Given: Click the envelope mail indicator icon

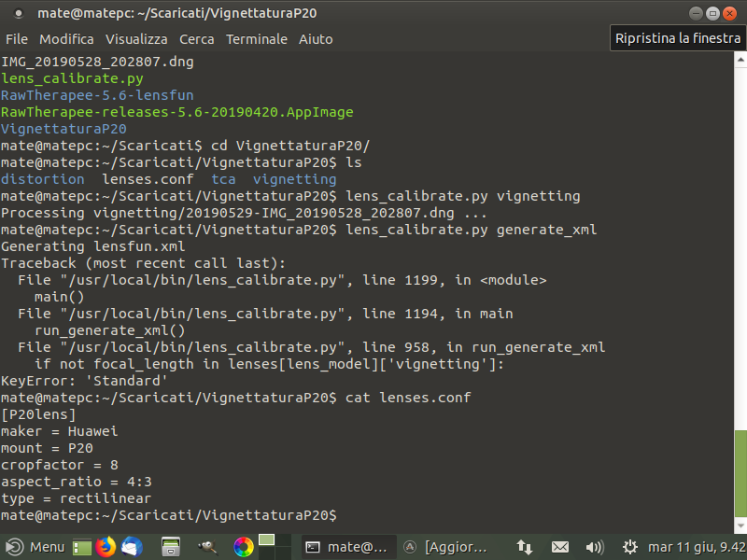Looking at the screenshot, I should [x=560, y=547].
